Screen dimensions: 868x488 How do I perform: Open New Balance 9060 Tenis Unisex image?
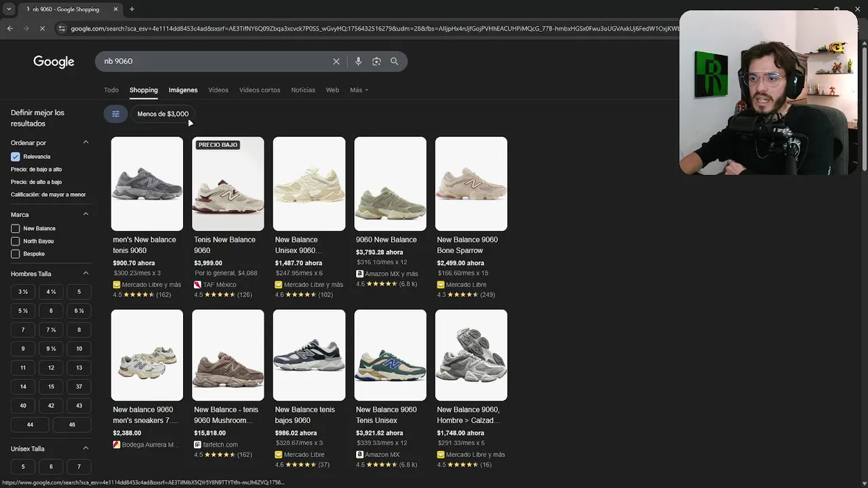[390, 355]
